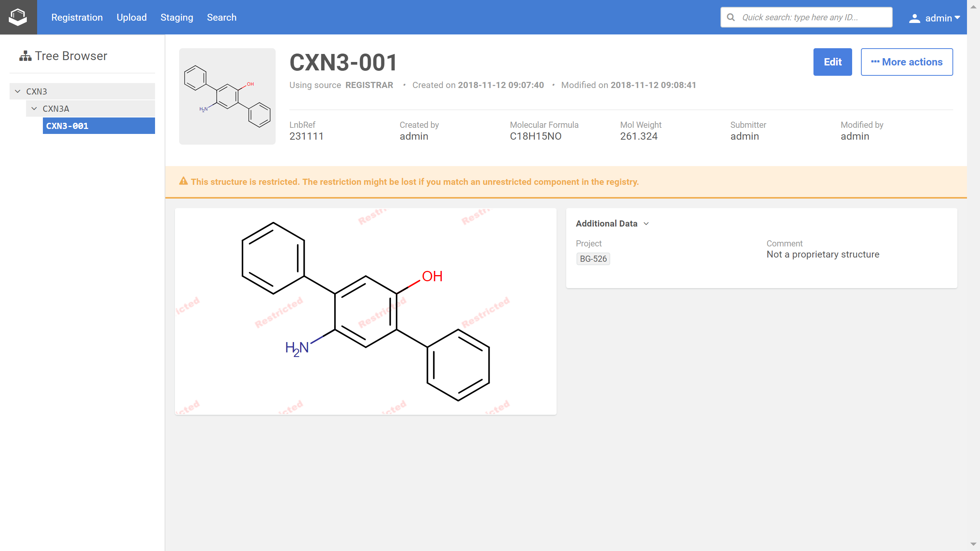Click the BG-526 project tag

click(x=593, y=259)
